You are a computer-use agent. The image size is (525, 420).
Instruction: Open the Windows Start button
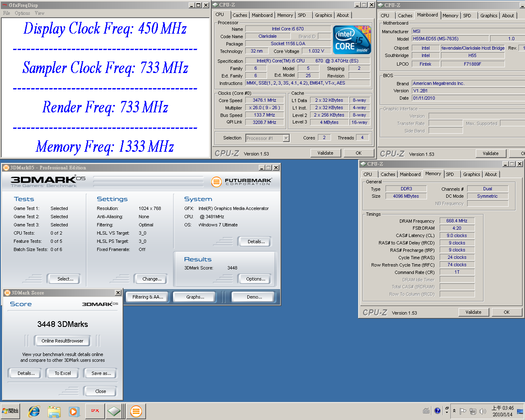(x=10, y=411)
